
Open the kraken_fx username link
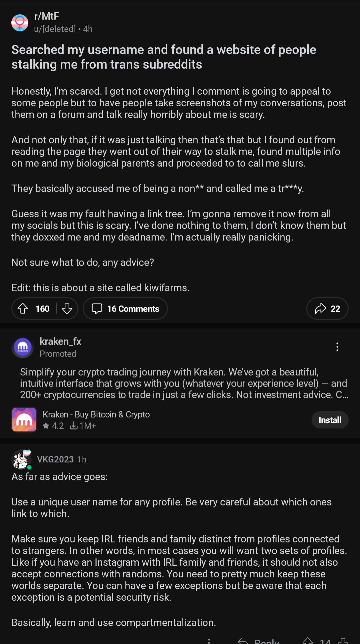[60, 341]
